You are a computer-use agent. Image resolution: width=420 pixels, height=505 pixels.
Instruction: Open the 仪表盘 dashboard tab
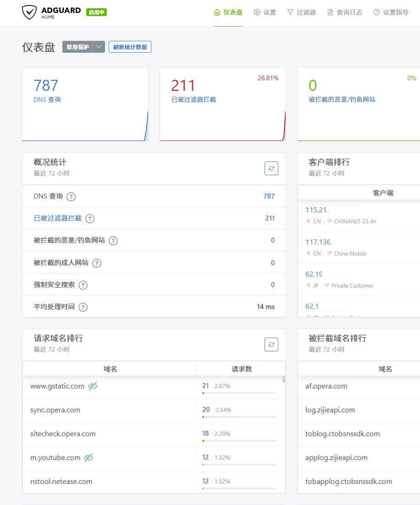point(228,12)
